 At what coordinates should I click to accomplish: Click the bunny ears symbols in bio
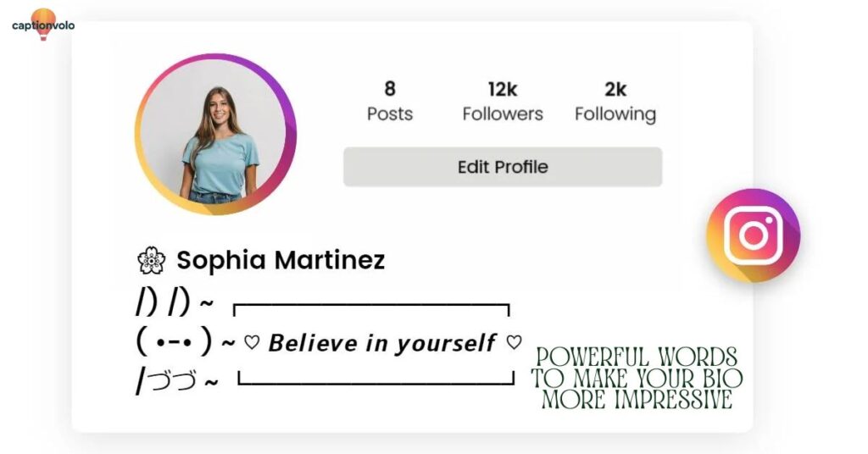click(x=163, y=302)
